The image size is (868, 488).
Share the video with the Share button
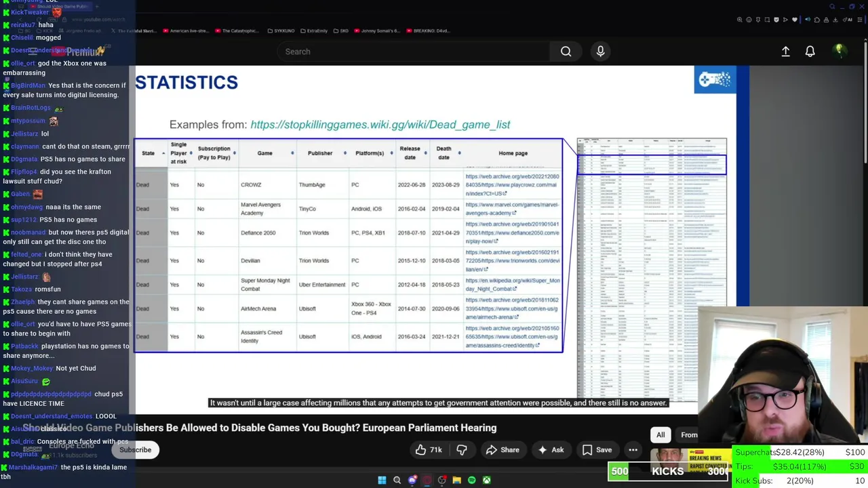pos(502,450)
